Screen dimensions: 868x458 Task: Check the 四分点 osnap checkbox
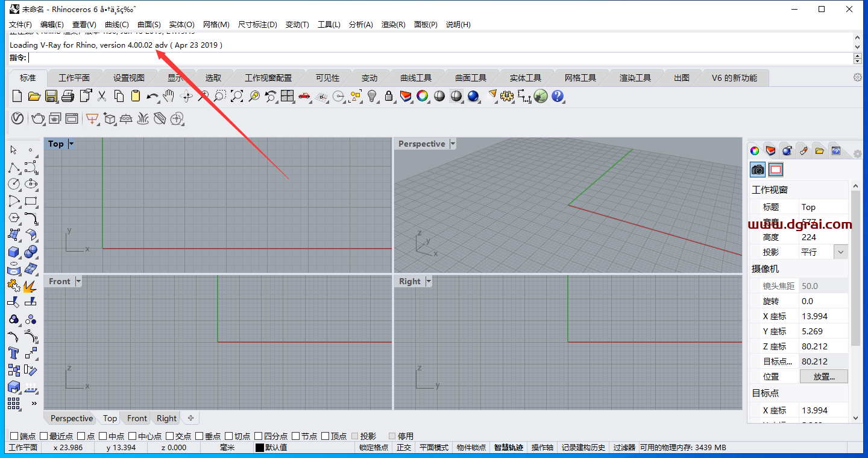[x=259, y=436]
